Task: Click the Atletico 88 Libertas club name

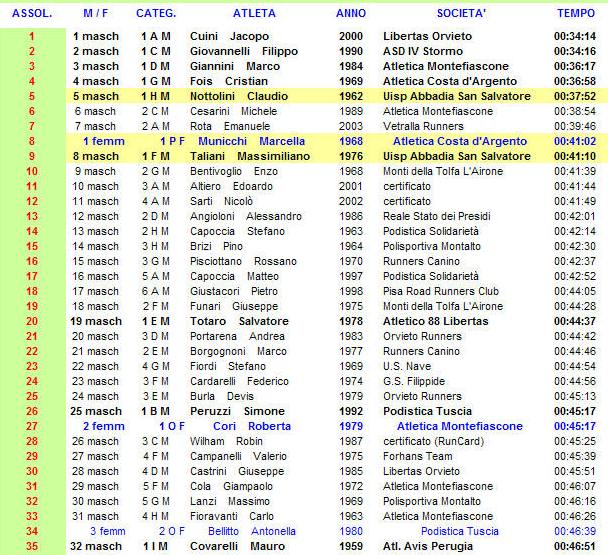Action: tap(435, 322)
